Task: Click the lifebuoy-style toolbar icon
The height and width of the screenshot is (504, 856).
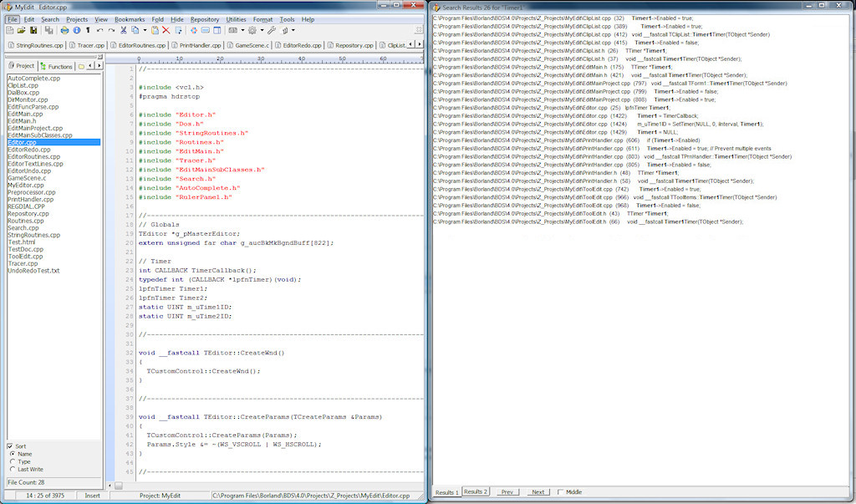Action: pos(194,31)
